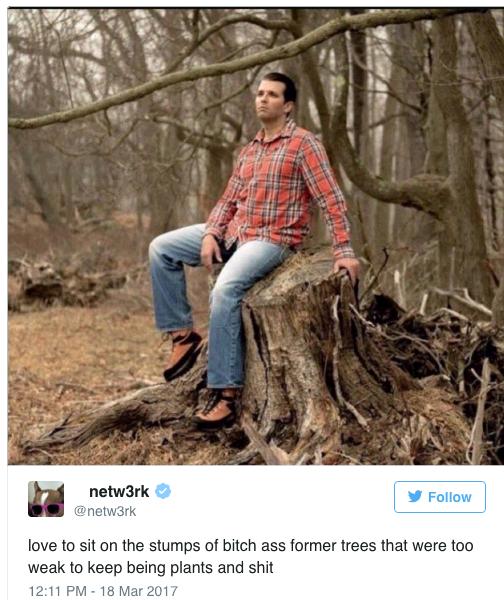
Task: Click the Twitter bird icon in Follow button
Action: tap(415, 497)
